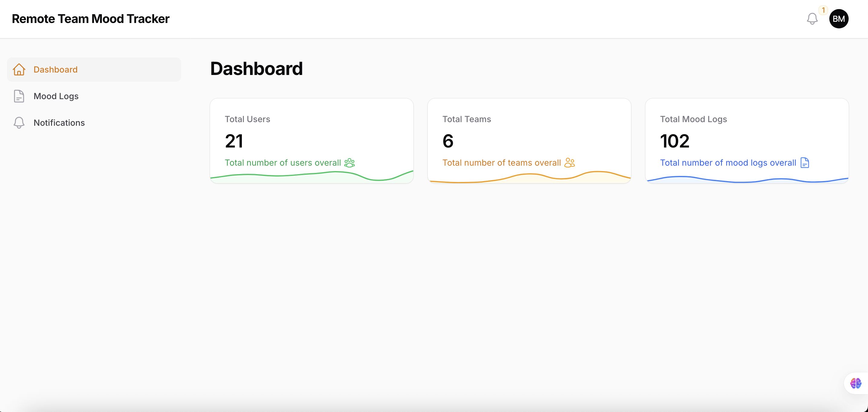Click the green users group icon
Viewport: 868px width, 412px height.
click(349, 163)
